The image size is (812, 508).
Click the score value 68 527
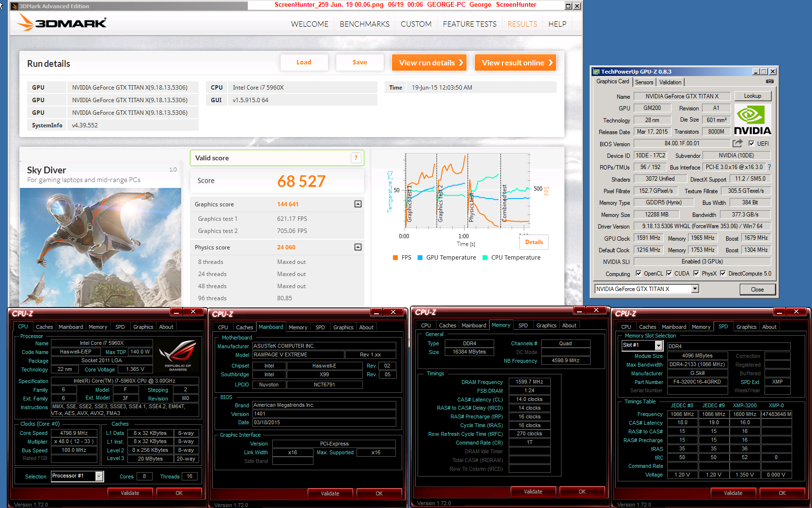[x=301, y=181]
